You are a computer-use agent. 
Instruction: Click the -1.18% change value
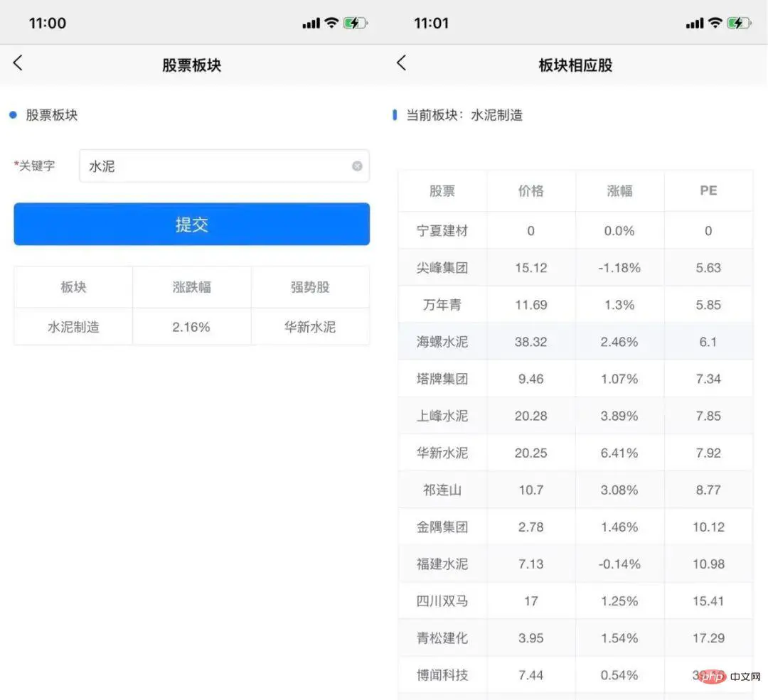click(619, 268)
